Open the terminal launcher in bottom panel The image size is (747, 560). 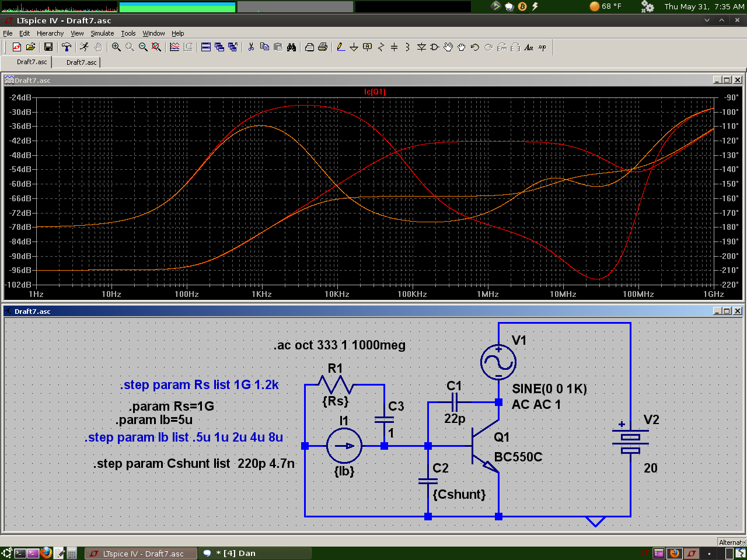(x=20, y=554)
